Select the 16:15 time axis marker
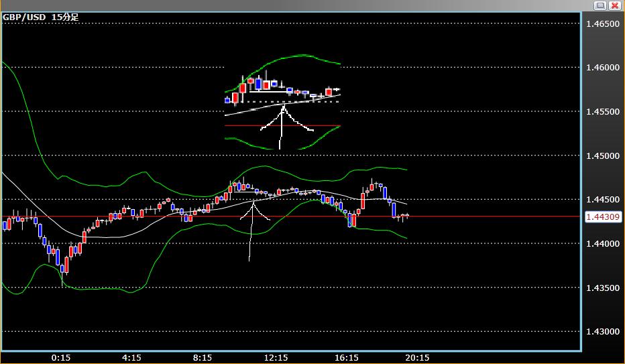The image size is (625, 364). pos(347,357)
